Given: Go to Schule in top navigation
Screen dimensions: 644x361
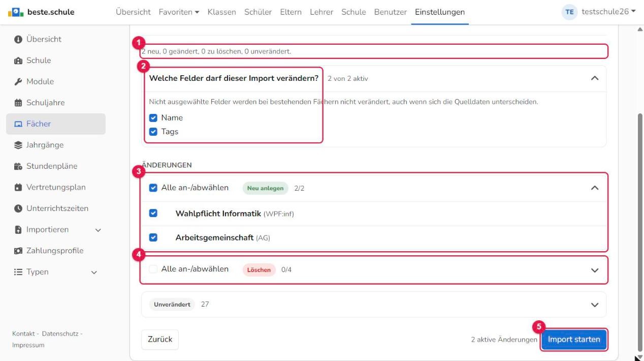Looking at the screenshot, I should coord(353,12).
